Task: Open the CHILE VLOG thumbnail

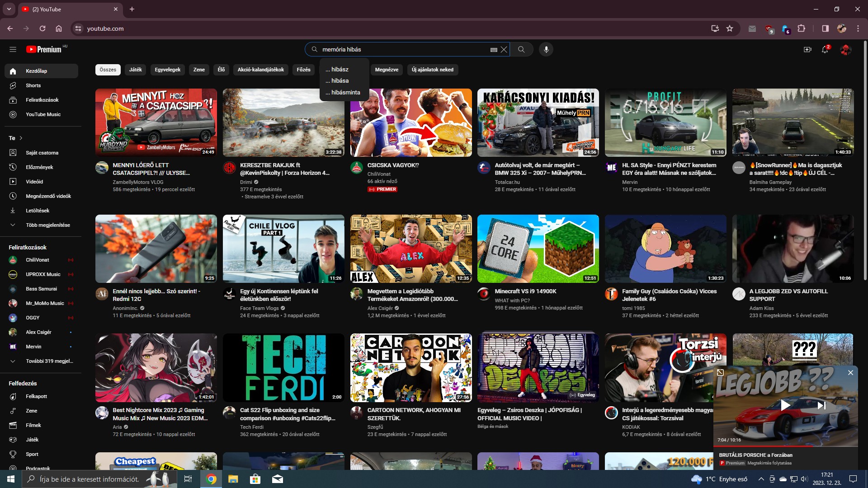Action: coord(283,249)
